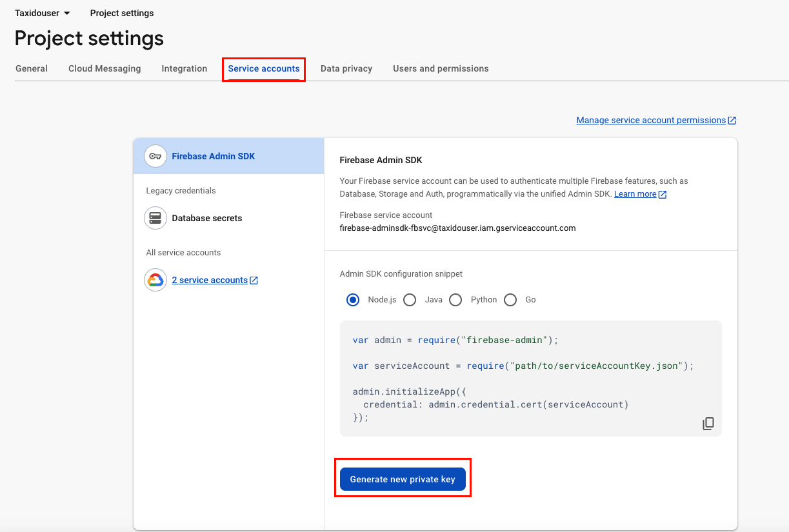Click external link icon beside 2 service accounts
789x532 pixels.
pyautogui.click(x=254, y=281)
